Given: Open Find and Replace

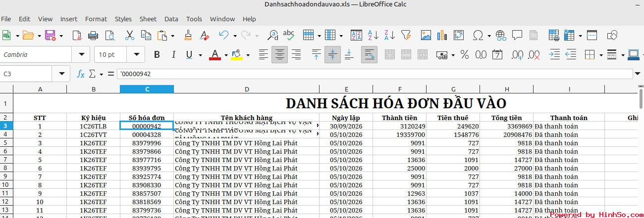Looking at the screenshot, I should coord(272,35).
